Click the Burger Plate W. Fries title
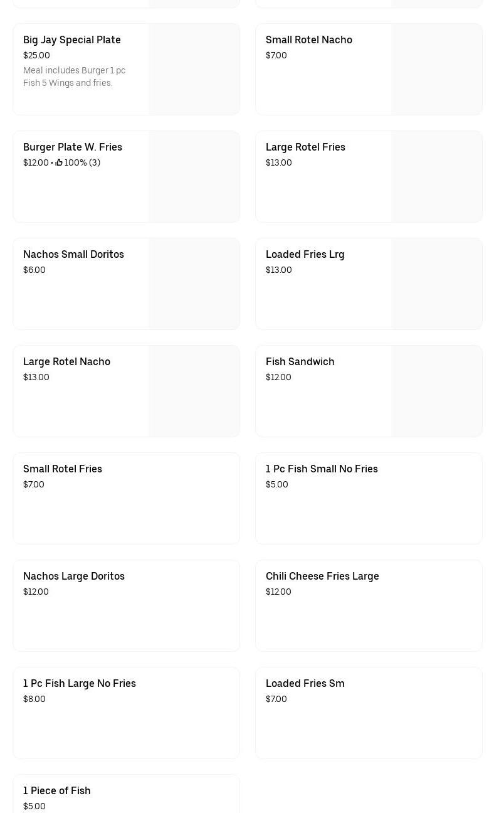The width and height of the screenshot is (504, 813). [73, 147]
